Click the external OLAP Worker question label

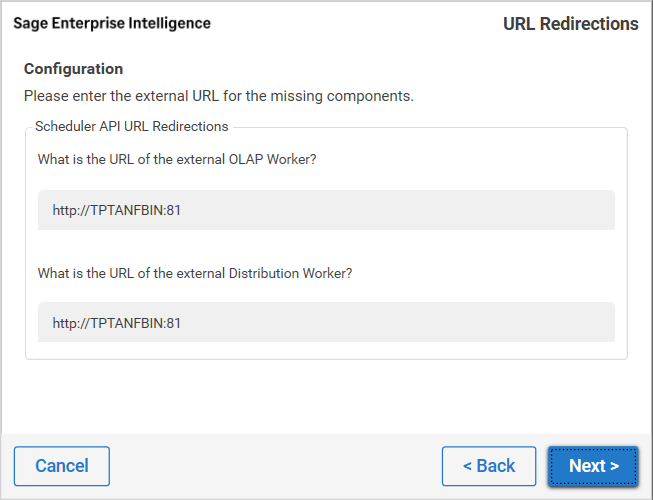(x=177, y=160)
